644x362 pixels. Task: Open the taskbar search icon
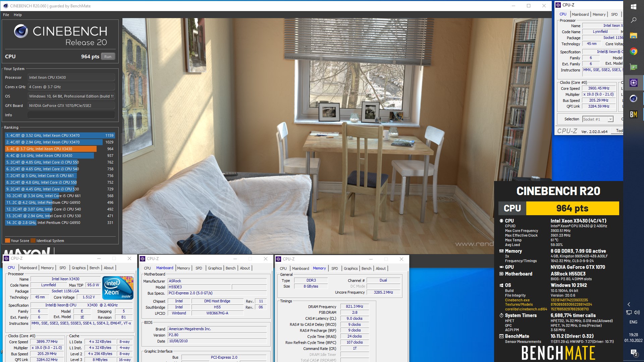tap(633, 20)
